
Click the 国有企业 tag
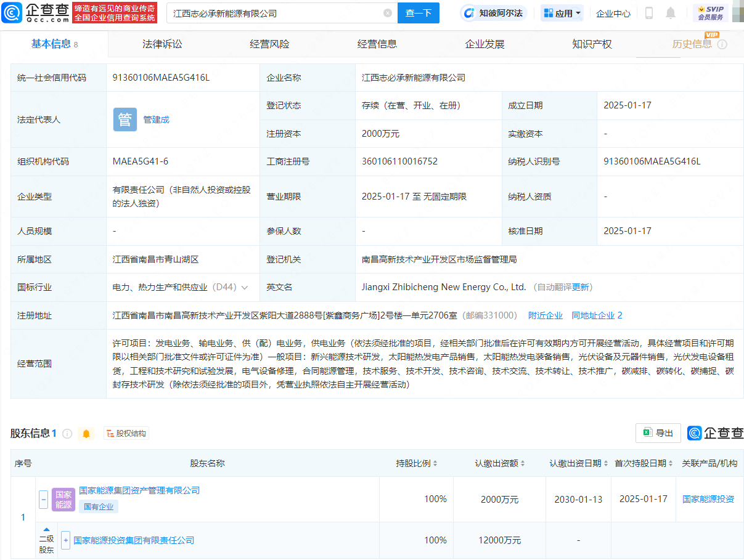(x=98, y=506)
